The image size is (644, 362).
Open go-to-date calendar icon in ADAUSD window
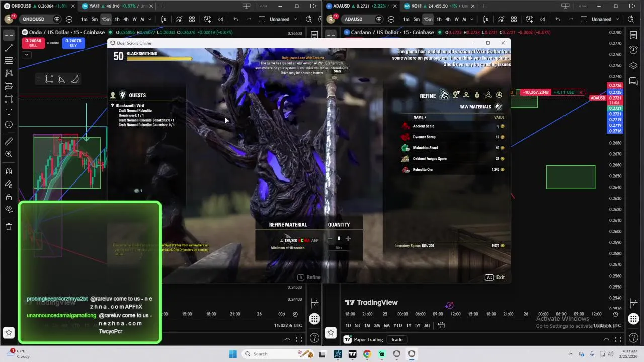(x=441, y=326)
